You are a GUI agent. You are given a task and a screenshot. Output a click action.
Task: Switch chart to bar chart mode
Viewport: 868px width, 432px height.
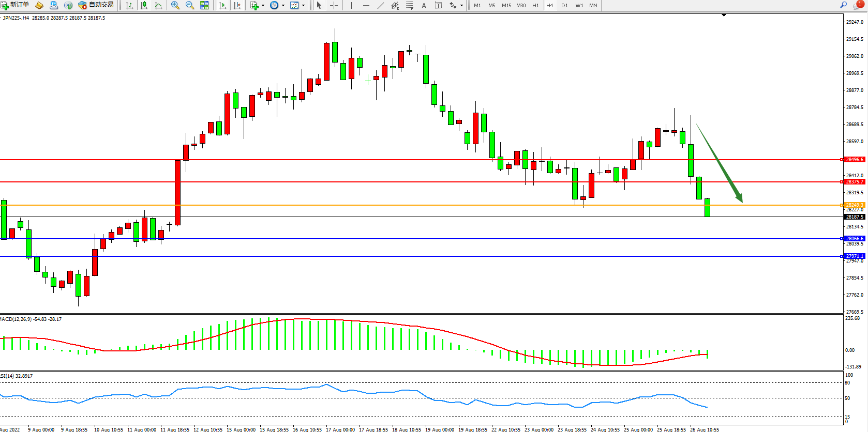pyautogui.click(x=129, y=5)
